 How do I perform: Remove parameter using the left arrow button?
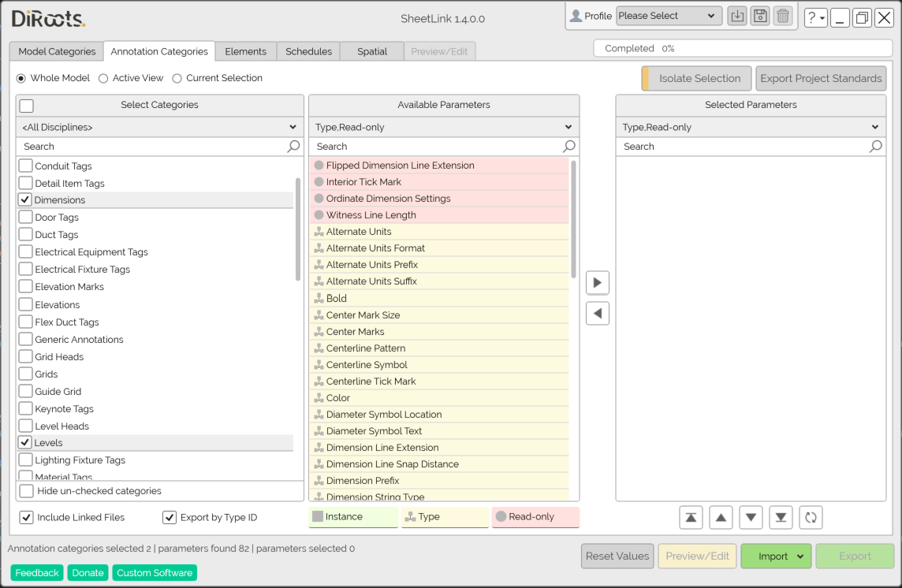pyautogui.click(x=597, y=313)
